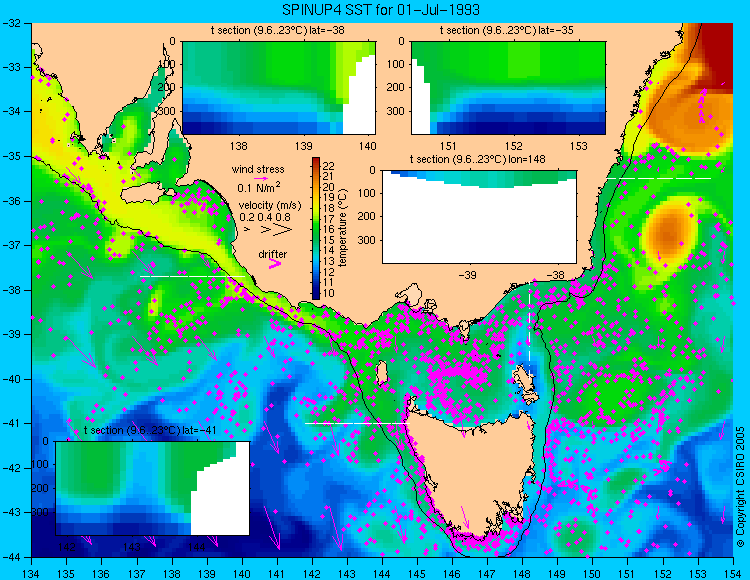Click the '© Copyright CSIRO 2005' notice

[740, 487]
